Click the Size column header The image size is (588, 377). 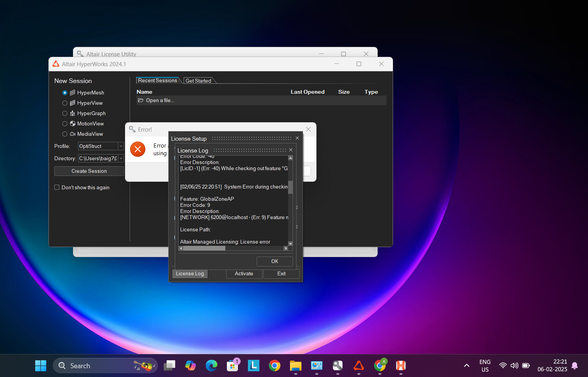click(344, 92)
